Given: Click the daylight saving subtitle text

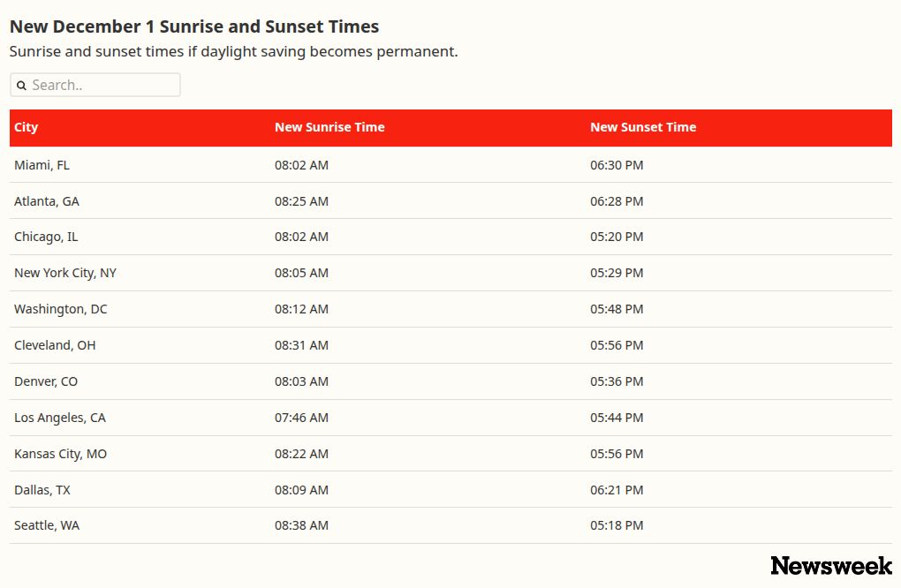Looking at the screenshot, I should 233,52.
